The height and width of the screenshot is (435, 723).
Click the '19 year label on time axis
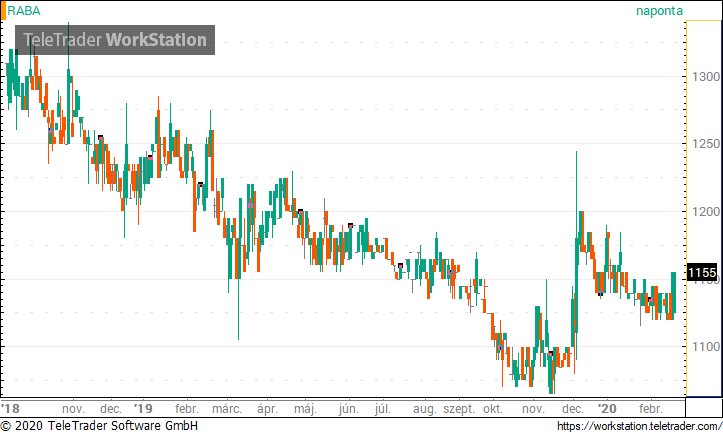[143, 409]
